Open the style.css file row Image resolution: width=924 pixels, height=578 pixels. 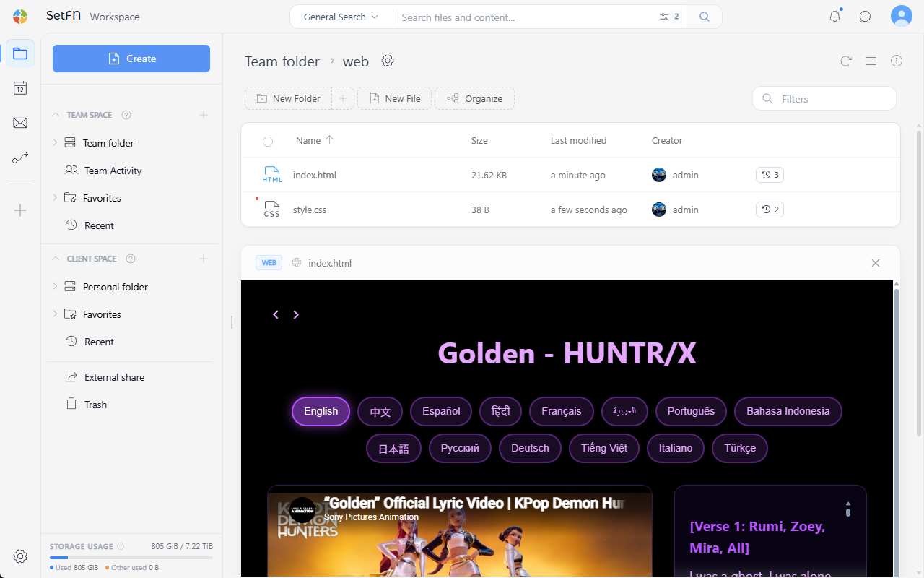(x=570, y=210)
